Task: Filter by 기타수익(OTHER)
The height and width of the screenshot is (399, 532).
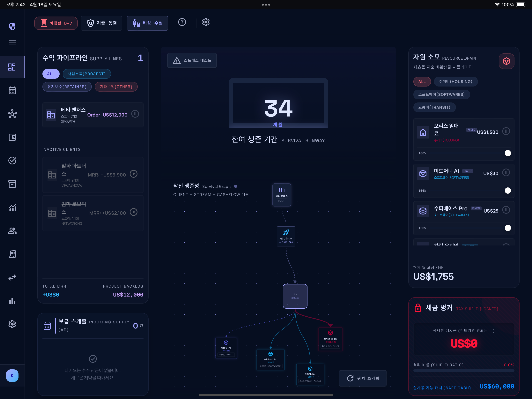Action: [x=116, y=87]
